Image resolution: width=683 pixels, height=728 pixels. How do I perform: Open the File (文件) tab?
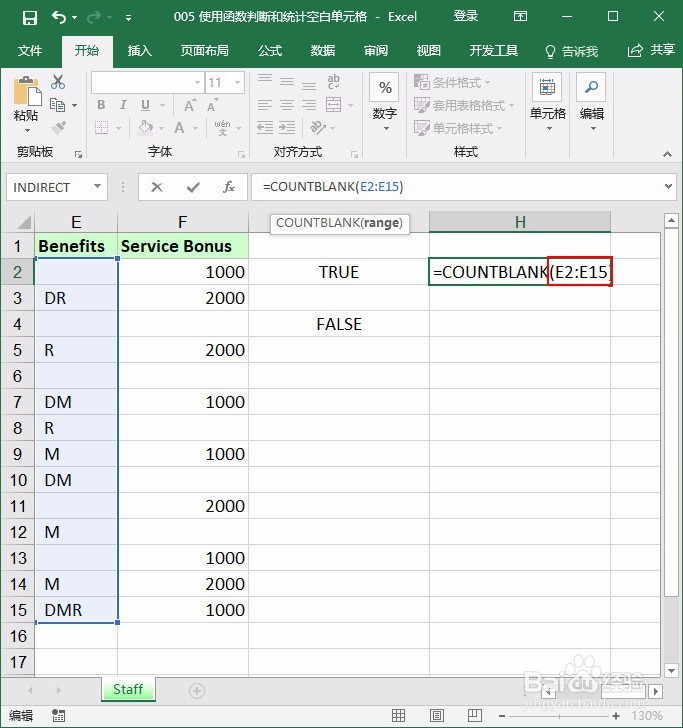[x=30, y=50]
